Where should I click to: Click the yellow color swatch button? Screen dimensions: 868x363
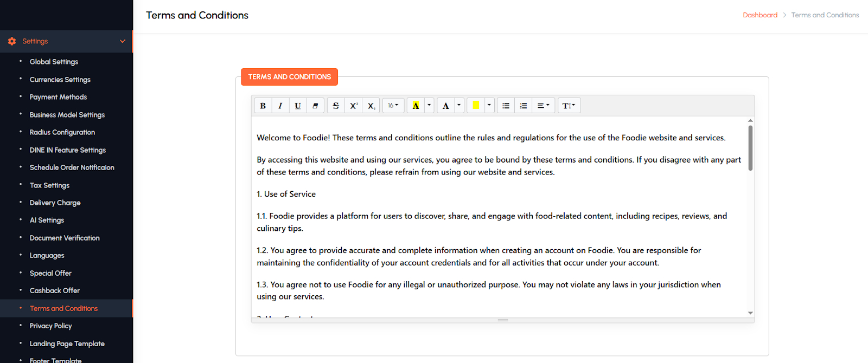coord(476,106)
